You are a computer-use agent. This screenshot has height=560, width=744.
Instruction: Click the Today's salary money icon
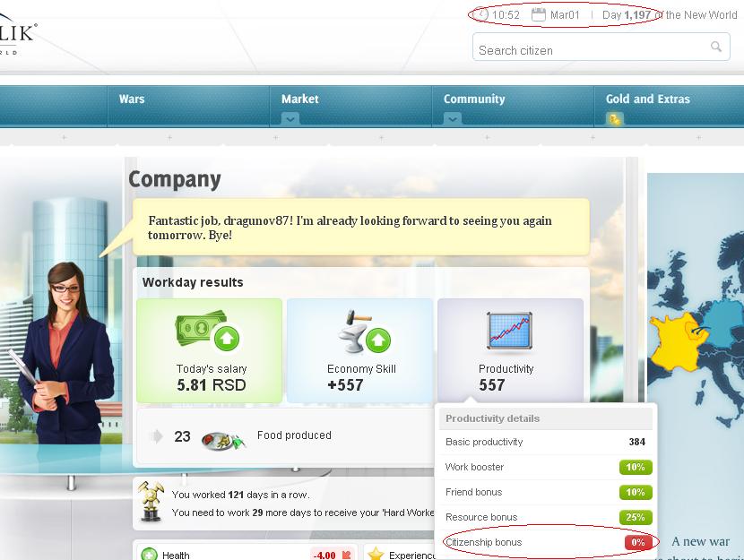click(209, 334)
